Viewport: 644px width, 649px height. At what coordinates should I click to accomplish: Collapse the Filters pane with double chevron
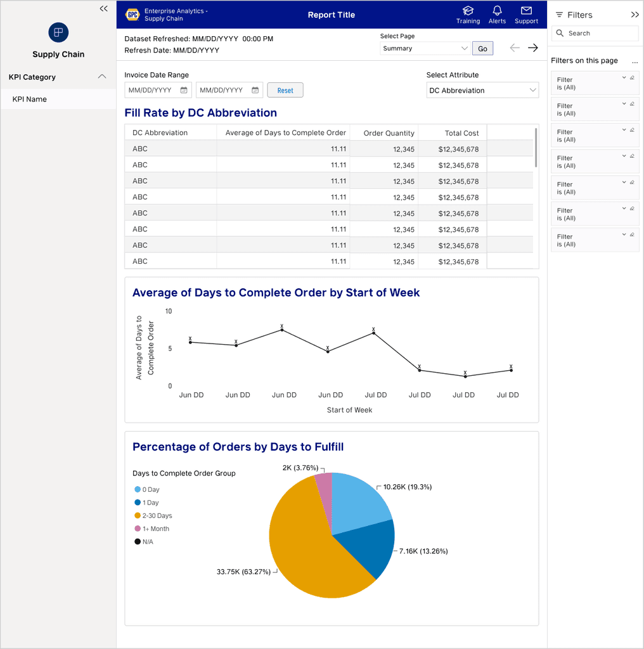click(x=635, y=15)
